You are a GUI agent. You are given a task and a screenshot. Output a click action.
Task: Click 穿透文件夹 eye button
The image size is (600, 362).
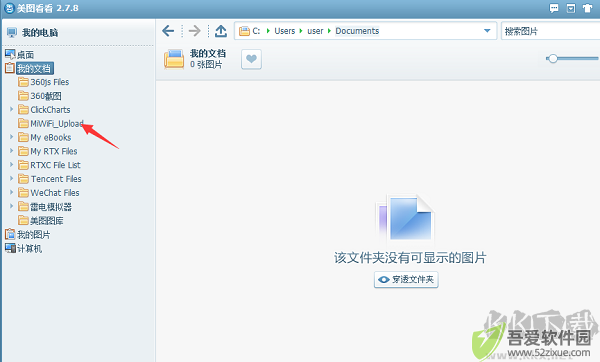(406, 280)
